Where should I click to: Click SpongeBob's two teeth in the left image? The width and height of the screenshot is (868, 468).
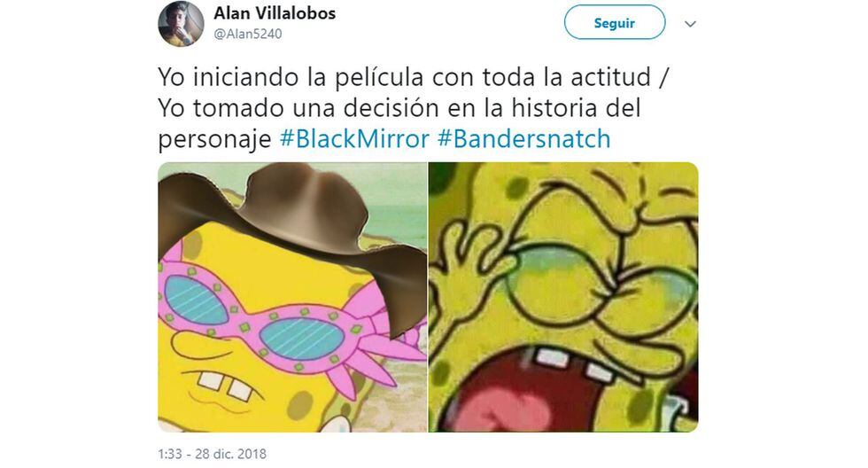tap(226, 386)
